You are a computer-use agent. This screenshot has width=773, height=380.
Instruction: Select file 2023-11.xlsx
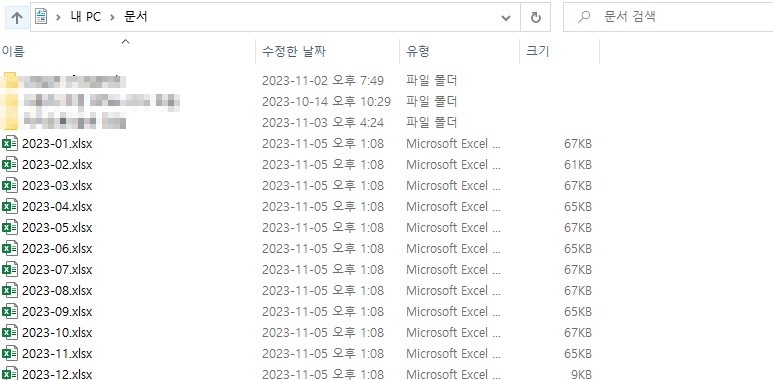click(57, 354)
